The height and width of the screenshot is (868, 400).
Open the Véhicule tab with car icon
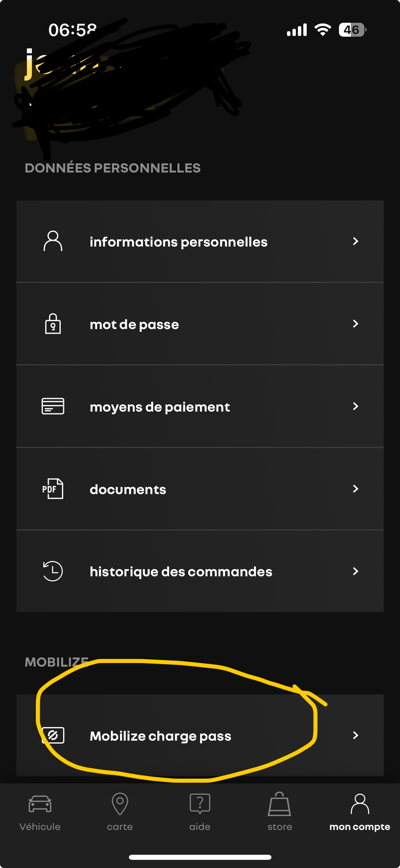(x=40, y=812)
